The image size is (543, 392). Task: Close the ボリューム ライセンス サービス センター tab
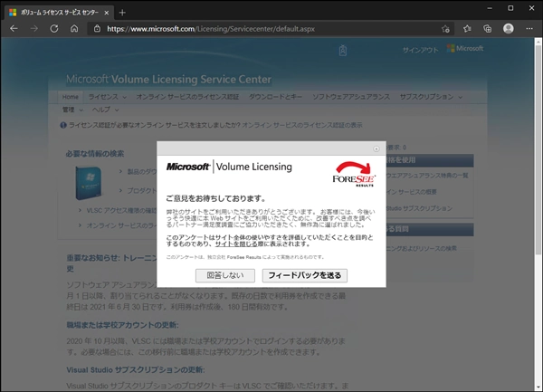pos(107,13)
